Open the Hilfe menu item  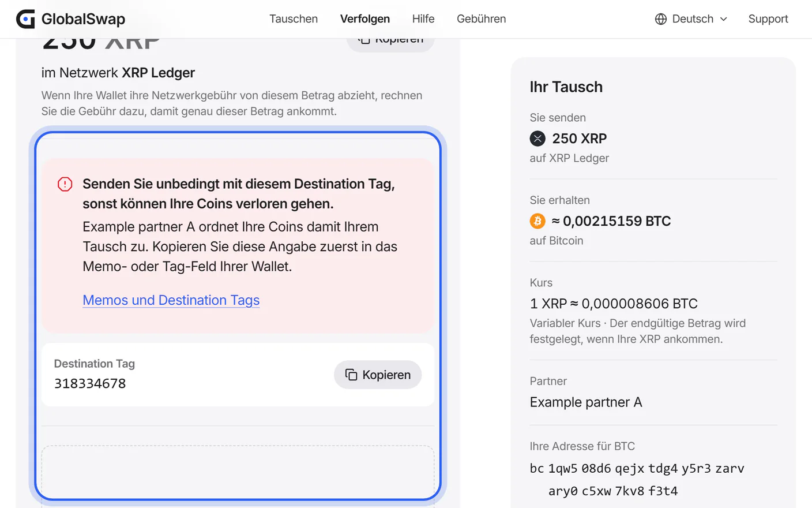pyautogui.click(x=423, y=19)
